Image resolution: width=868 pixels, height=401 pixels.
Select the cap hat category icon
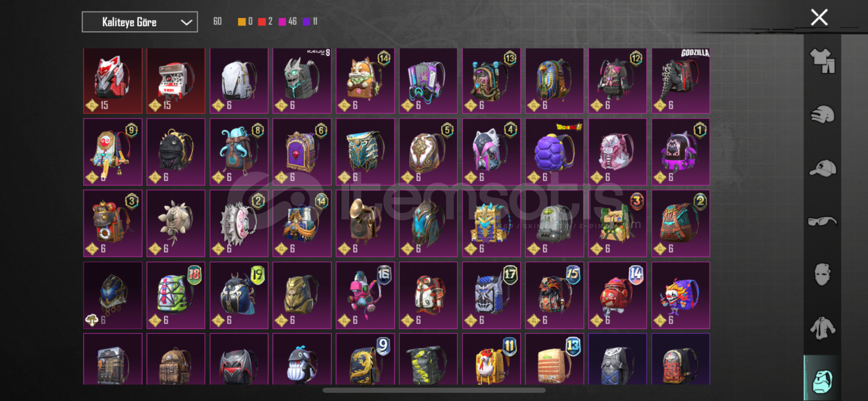822,168
